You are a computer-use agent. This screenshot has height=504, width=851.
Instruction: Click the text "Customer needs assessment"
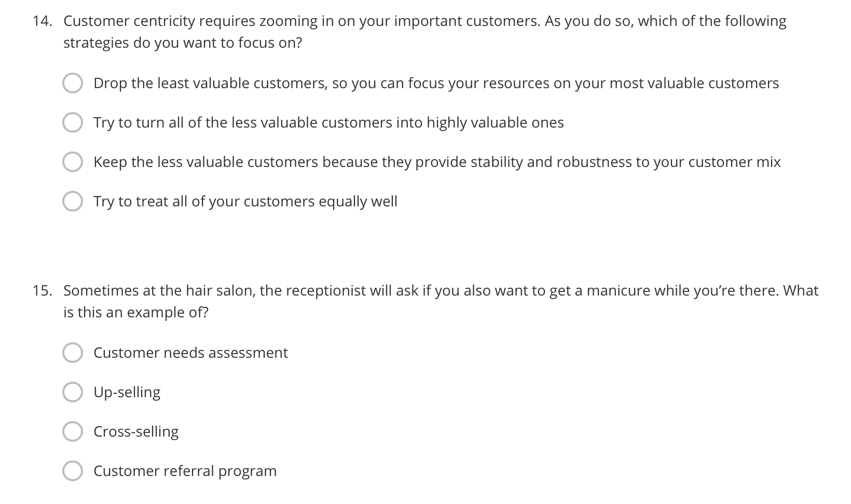click(x=190, y=353)
